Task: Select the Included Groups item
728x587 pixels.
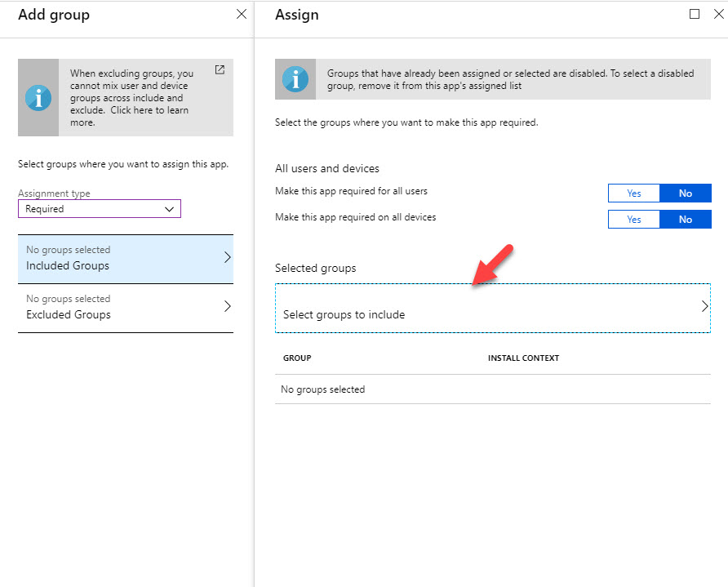Action: pyautogui.click(x=126, y=259)
